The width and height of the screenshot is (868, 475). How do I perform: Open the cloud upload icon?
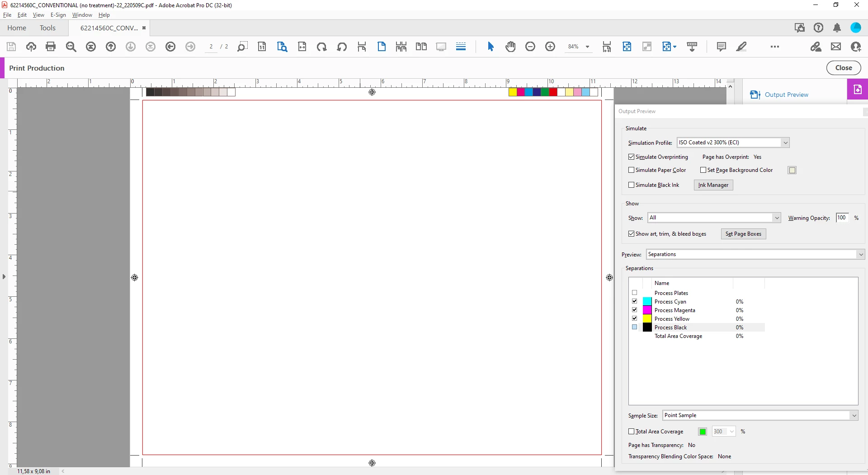pyautogui.click(x=31, y=47)
